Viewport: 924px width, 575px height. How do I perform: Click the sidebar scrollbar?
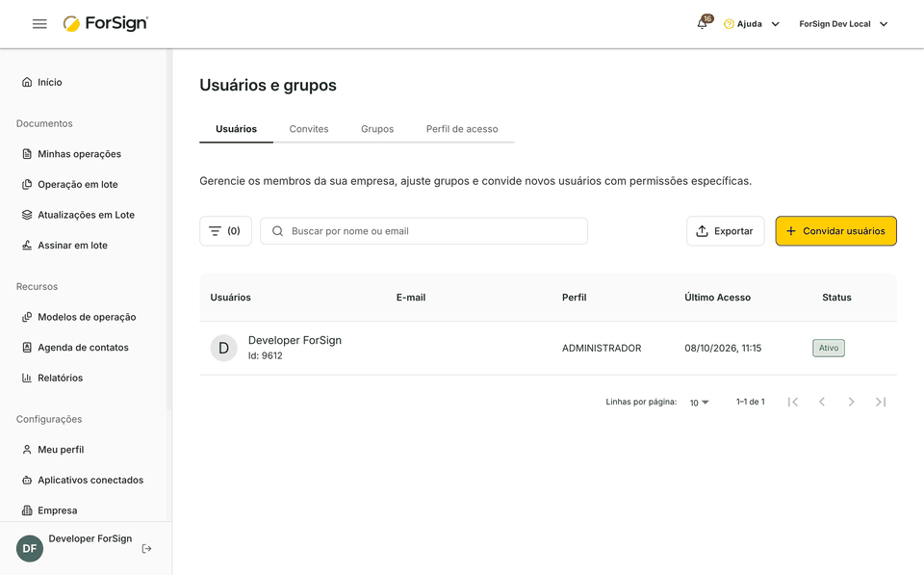pos(169,230)
